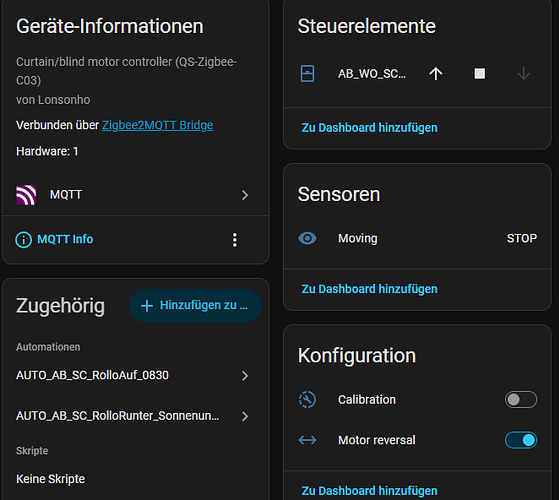Click Hinzufügen zu button in Zugehörig
Screen dimensions: 559x500
195,305
